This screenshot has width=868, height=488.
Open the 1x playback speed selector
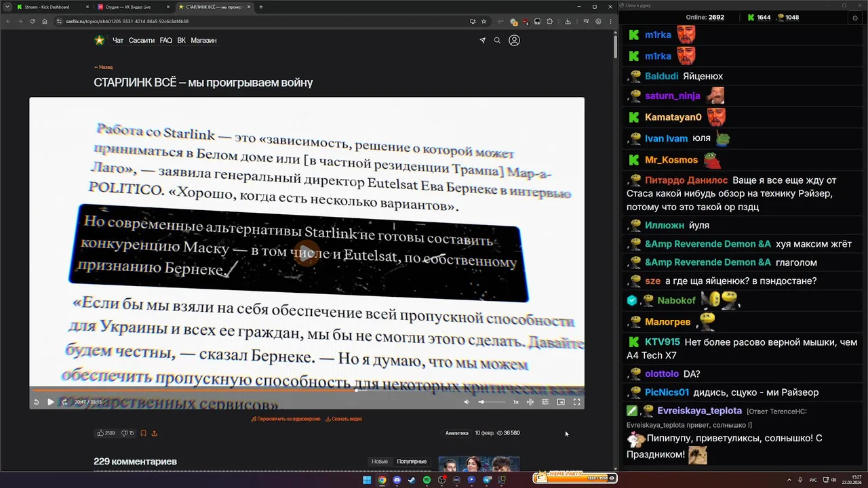(x=515, y=402)
